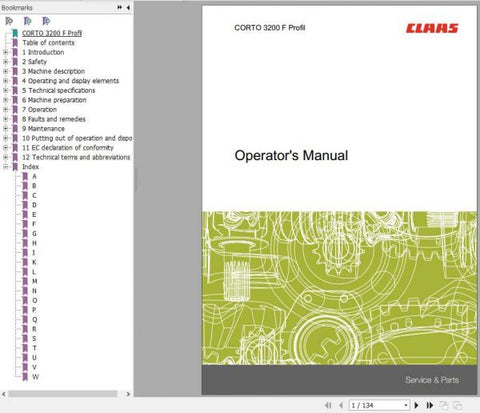
Task: Open index bookmark G
Action: coord(34,234)
